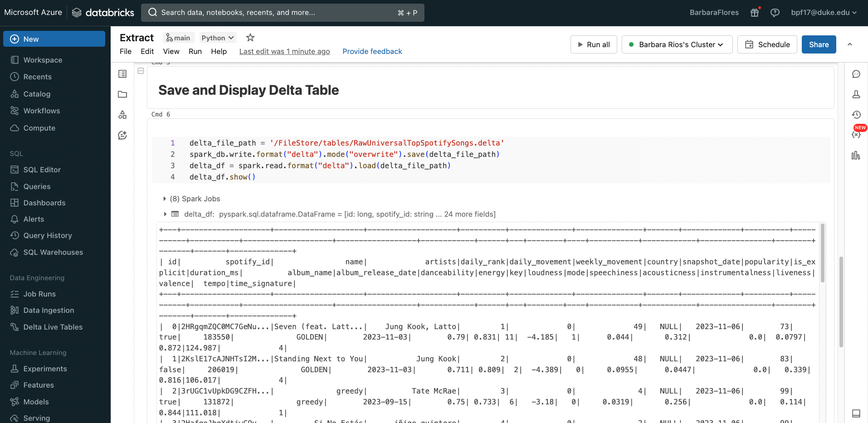Click the Schedule button

[x=767, y=44]
